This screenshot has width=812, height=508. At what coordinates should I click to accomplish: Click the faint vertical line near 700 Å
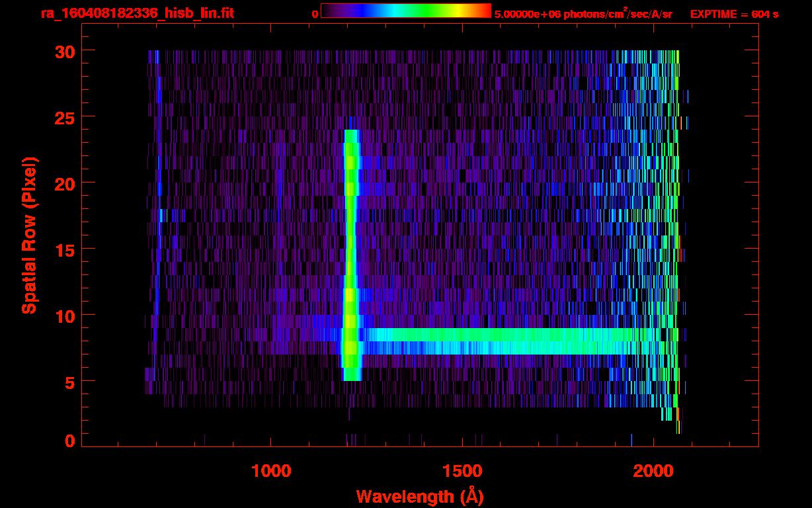[157, 265]
